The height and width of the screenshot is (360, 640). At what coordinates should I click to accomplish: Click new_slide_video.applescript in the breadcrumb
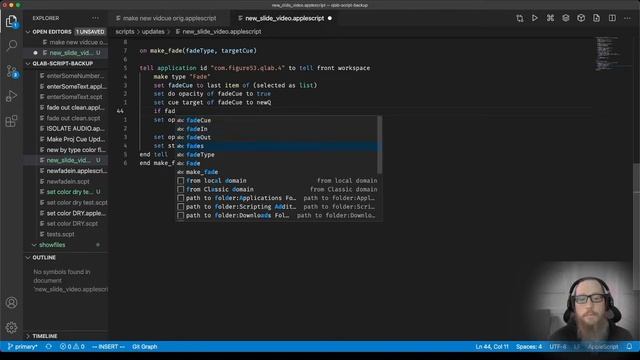(222, 31)
